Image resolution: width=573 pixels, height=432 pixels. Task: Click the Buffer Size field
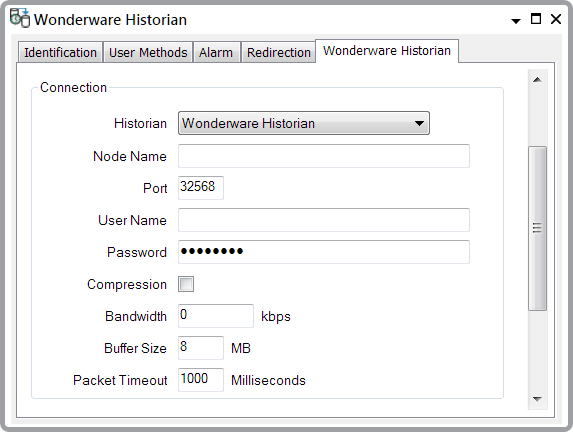pyautogui.click(x=201, y=348)
